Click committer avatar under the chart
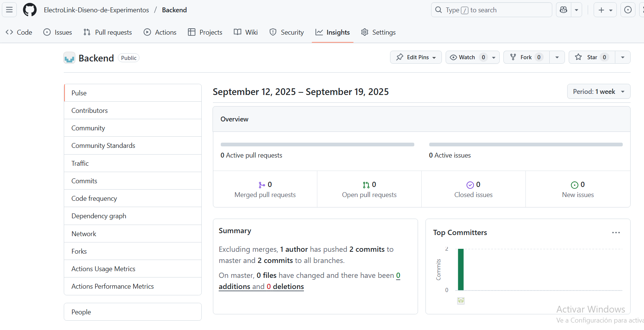Screen dimensions: 644x330 click(461, 301)
